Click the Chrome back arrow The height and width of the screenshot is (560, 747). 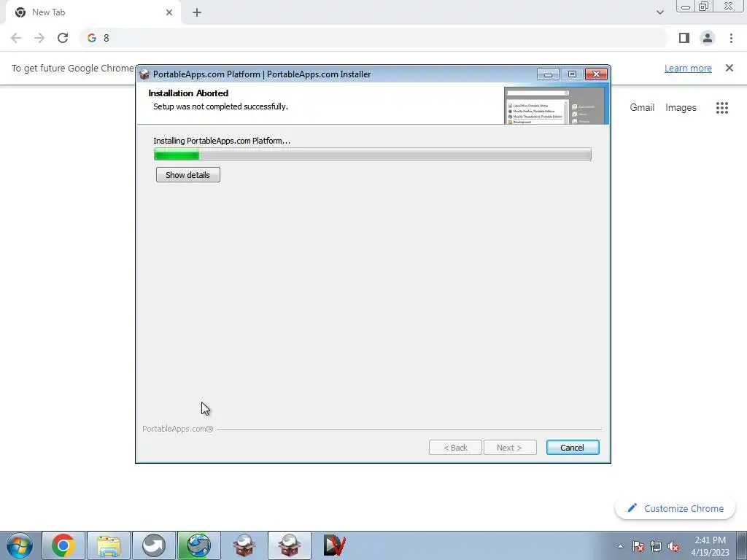16,38
